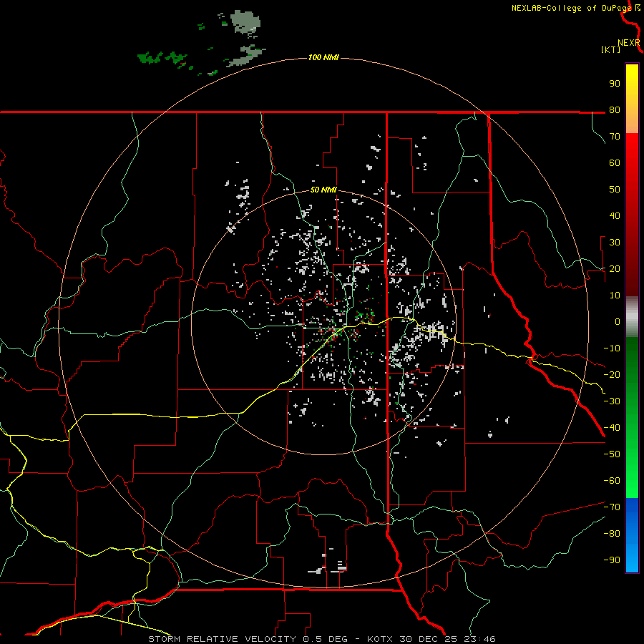Click the 20 value on velocity scale
The image size is (644, 644).
(615, 268)
